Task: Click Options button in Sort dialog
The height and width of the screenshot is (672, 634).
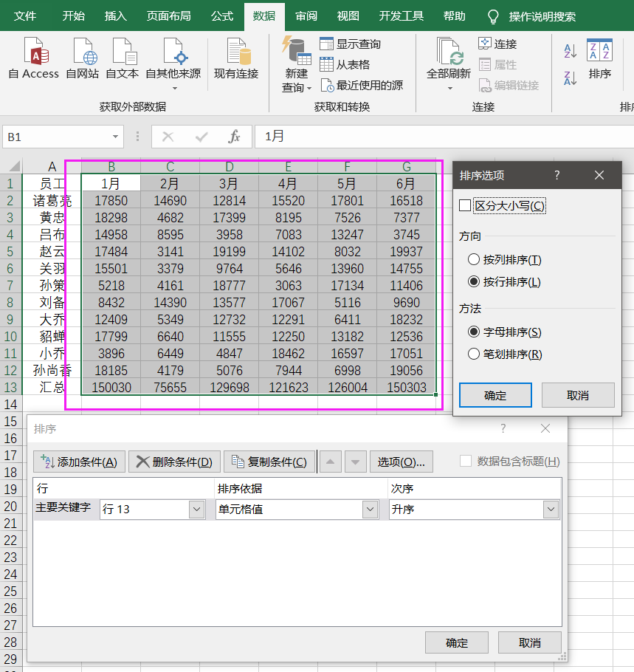Action: 402,462
